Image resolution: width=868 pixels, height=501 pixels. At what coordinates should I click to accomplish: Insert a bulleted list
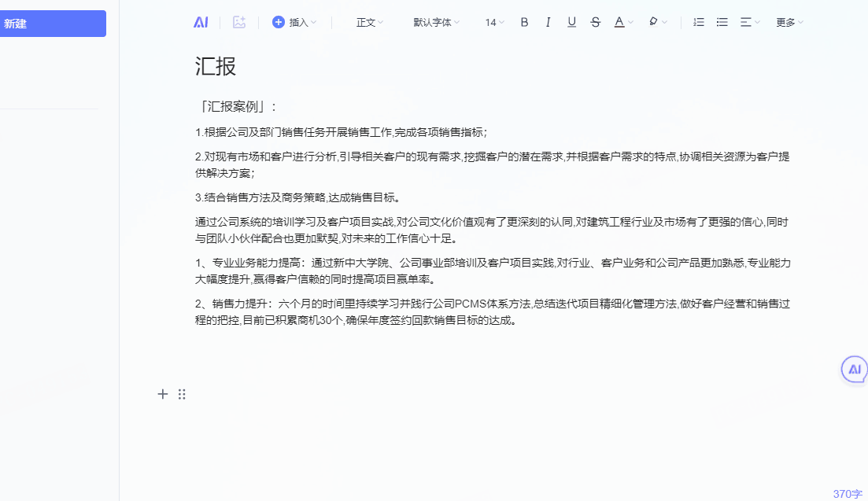722,22
